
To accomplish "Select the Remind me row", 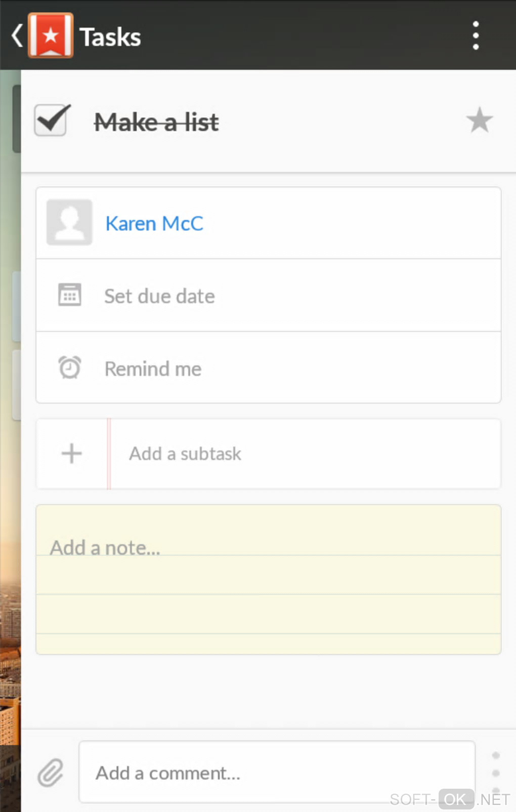I will tap(268, 368).
